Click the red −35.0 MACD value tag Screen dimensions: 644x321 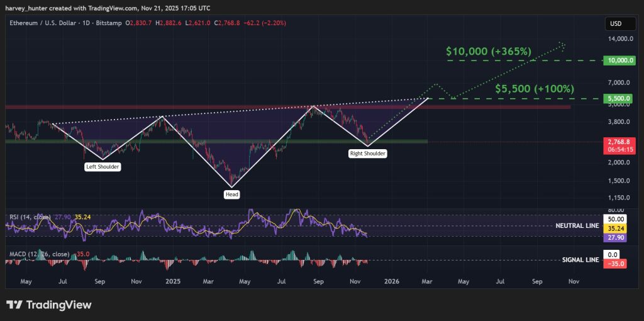click(x=614, y=264)
